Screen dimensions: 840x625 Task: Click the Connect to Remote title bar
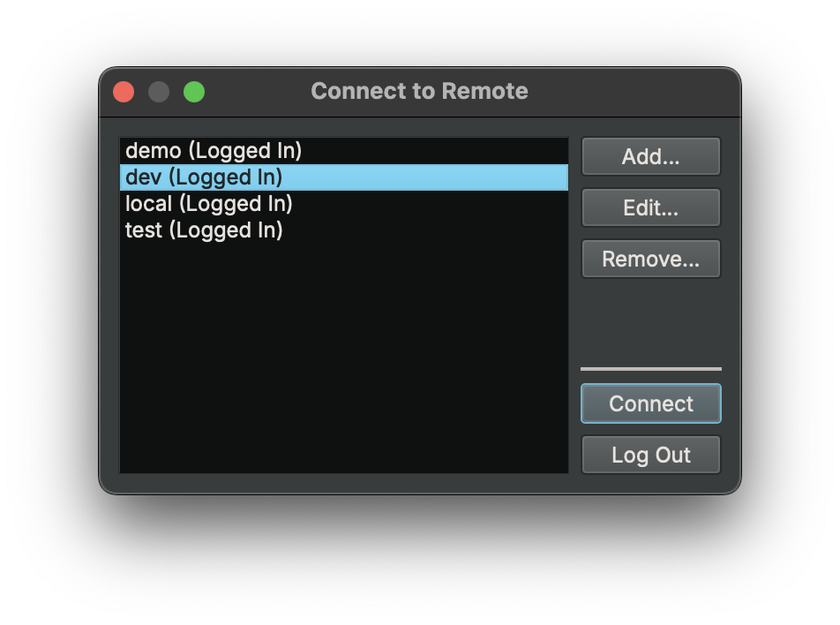[x=419, y=91]
